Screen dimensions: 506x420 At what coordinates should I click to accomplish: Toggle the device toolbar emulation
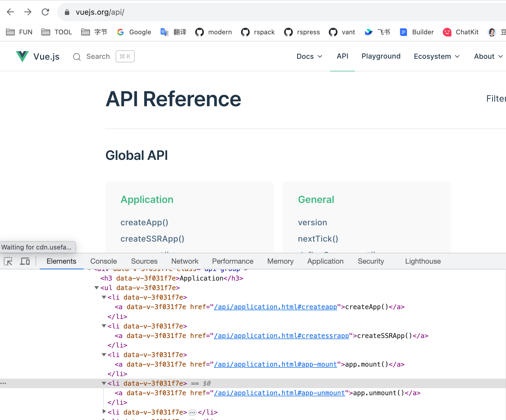click(x=25, y=261)
